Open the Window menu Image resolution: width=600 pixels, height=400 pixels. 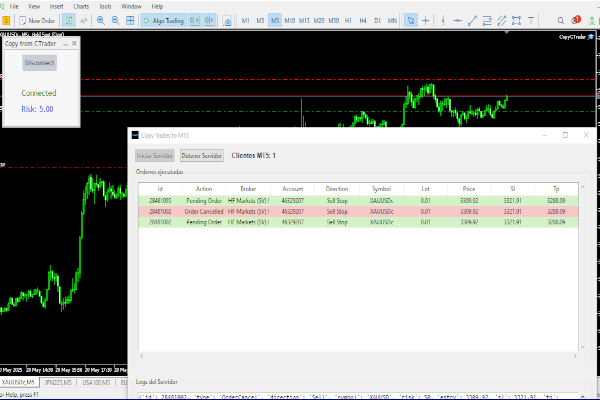(x=131, y=7)
